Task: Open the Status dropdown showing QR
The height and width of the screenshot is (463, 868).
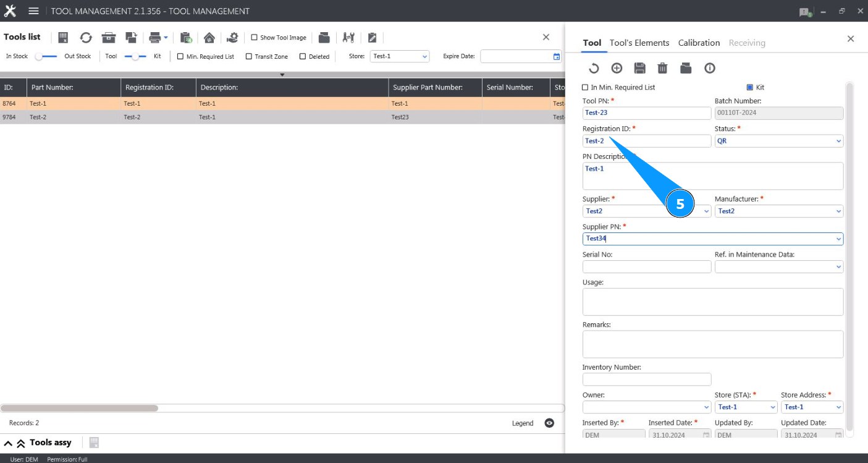Action: tap(779, 141)
